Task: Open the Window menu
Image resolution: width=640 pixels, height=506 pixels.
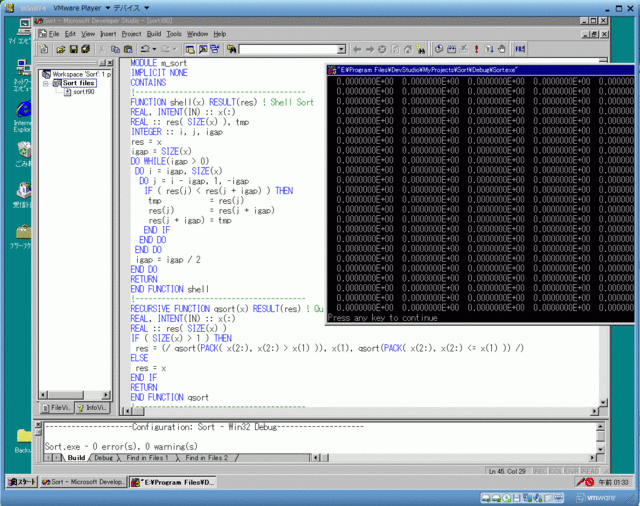Action: pyautogui.click(x=198, y=34)
